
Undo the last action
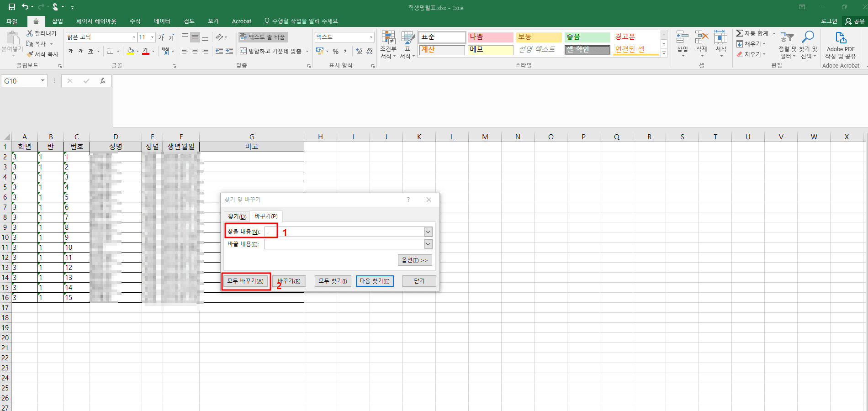pos(25,7)
